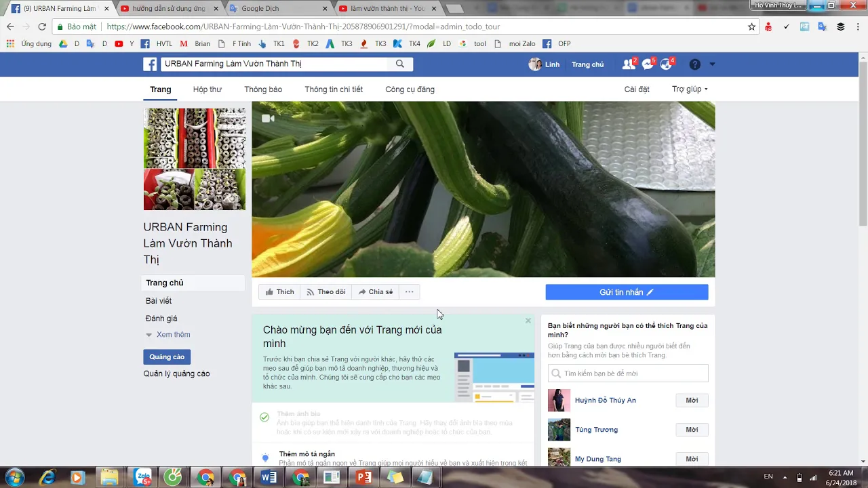The width and height of the screenshot is (868, 488).
Task: Click the Facebook search input field
Action: pyautogui.click(x=275, y=64)
